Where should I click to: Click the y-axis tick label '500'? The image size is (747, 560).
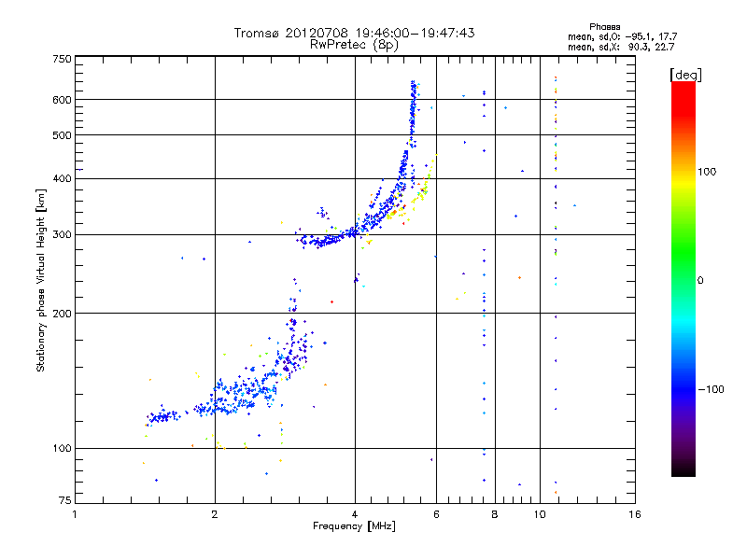click(62, 135)
